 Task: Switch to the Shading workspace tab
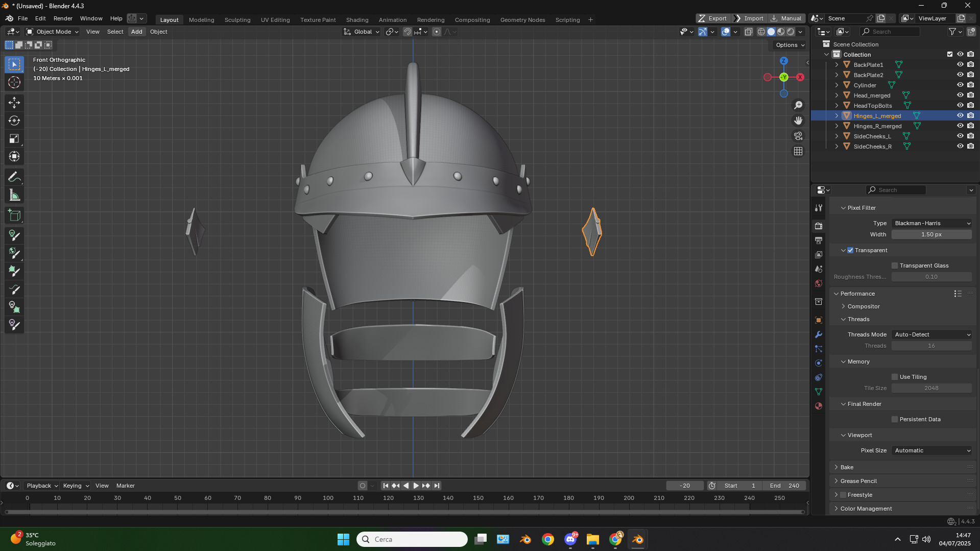click(357, 20)
